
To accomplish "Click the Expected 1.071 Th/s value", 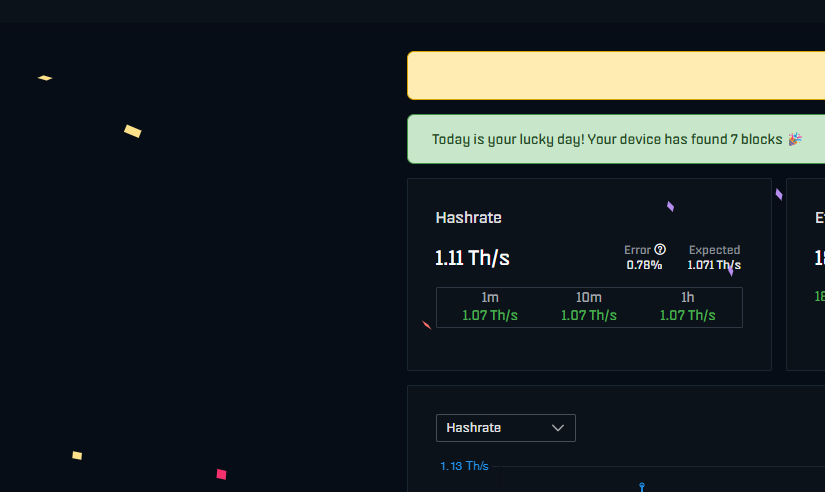I will pyautogui.click(x=713, y=265).
